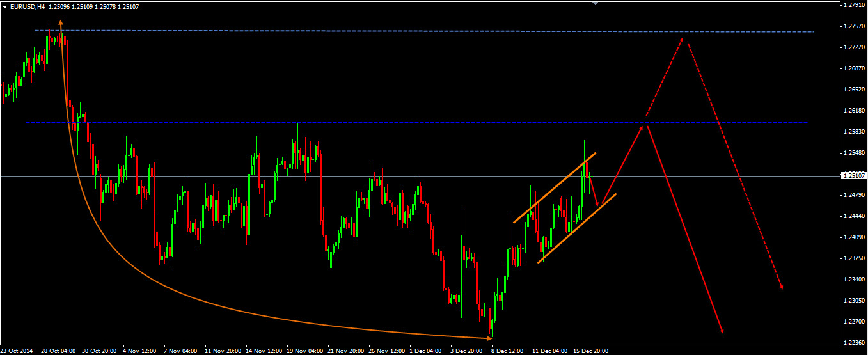The height and width of the screenshot is (355, 868).
Task: Click the 19 Nov 04:00 time label
Action: click(x=304, y=351)
